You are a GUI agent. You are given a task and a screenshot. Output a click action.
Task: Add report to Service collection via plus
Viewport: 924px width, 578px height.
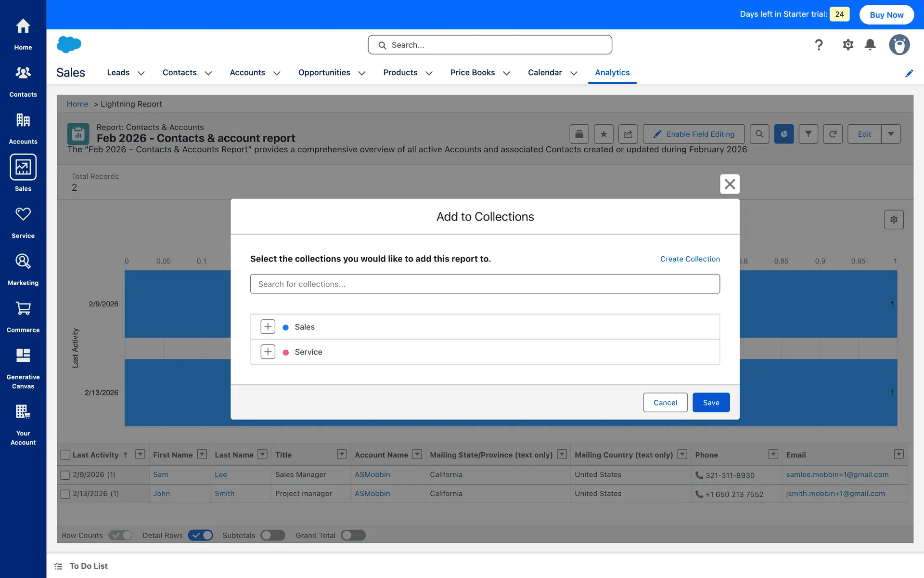click(268, 352)
